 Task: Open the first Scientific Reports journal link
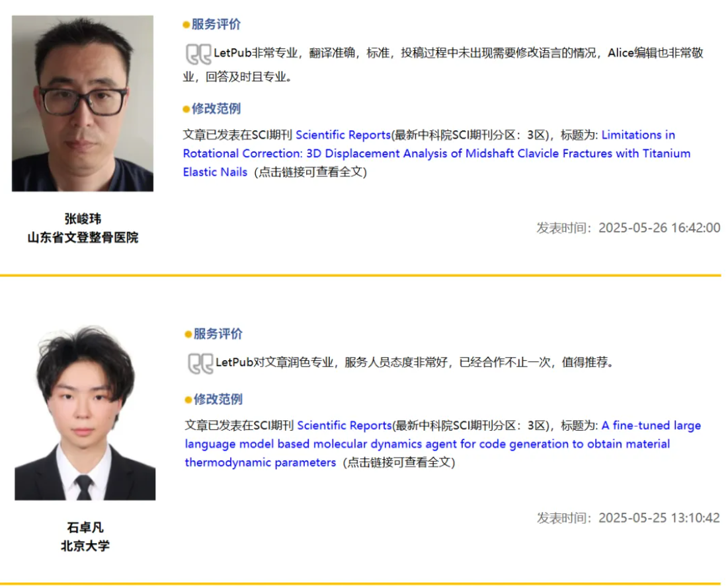tap(343, 135)
